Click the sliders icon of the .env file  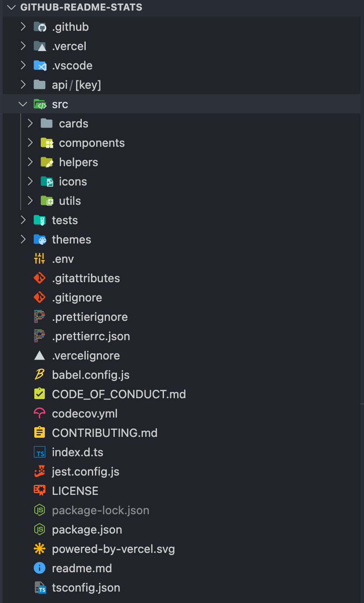pos(40,259)
